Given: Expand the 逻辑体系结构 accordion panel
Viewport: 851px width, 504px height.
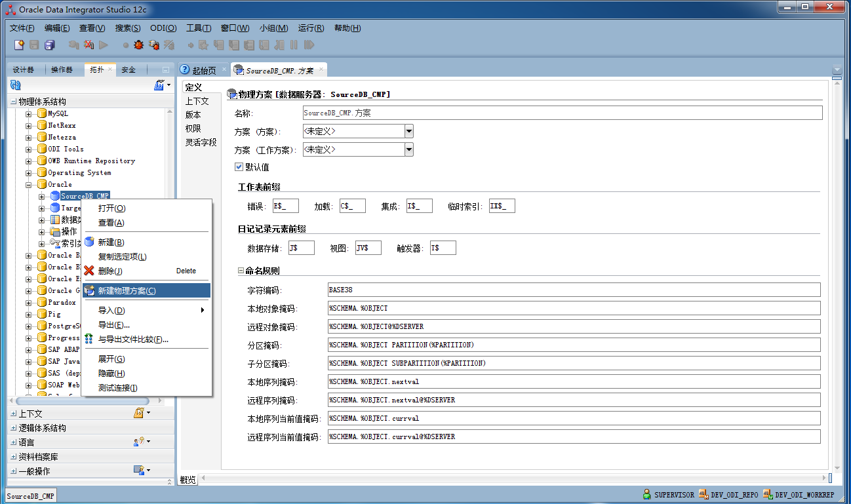Looking at the screenshot, I should 14,428.
